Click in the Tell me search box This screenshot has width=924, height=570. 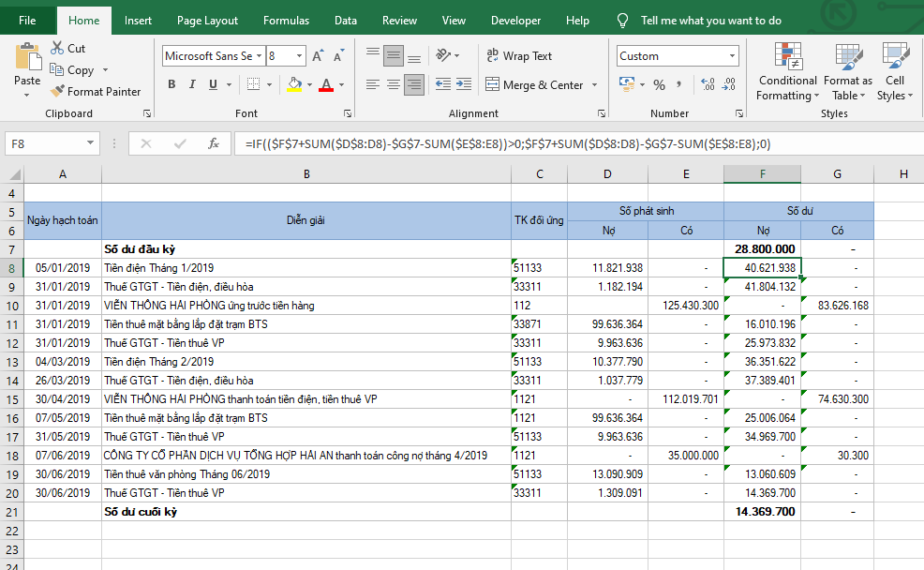(x=710, y=21)
